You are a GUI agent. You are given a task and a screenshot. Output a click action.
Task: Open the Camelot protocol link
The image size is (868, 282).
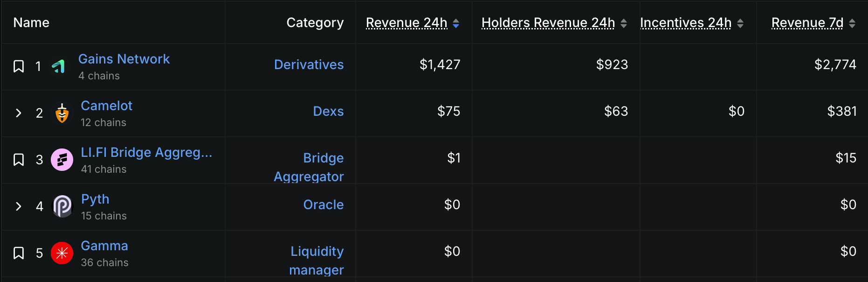(x=107, y=106)
